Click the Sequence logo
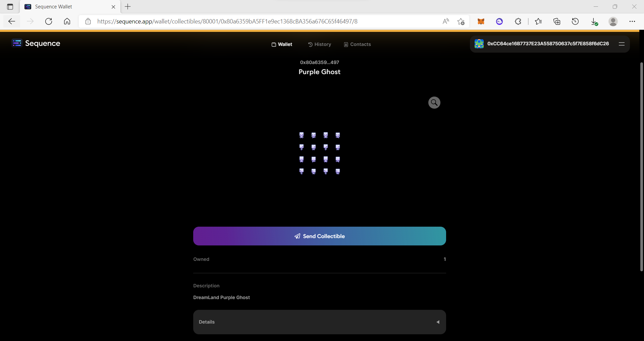Viewport: 644px width, 341px height. [x=36, y=43]
